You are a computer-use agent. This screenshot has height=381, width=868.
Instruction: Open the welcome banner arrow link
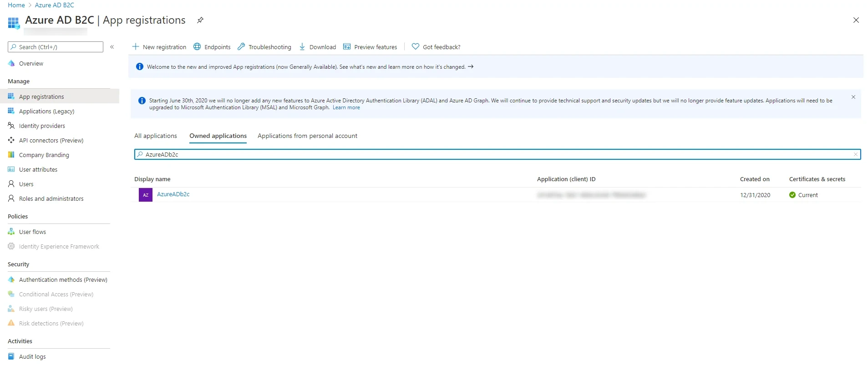click(x=471, y=66)
